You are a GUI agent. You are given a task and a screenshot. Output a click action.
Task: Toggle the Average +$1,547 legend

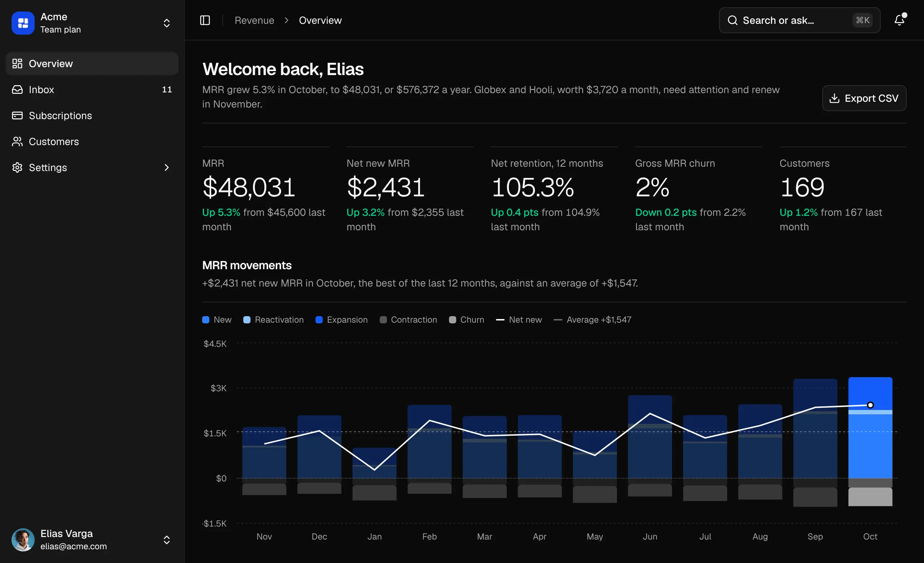593,320
